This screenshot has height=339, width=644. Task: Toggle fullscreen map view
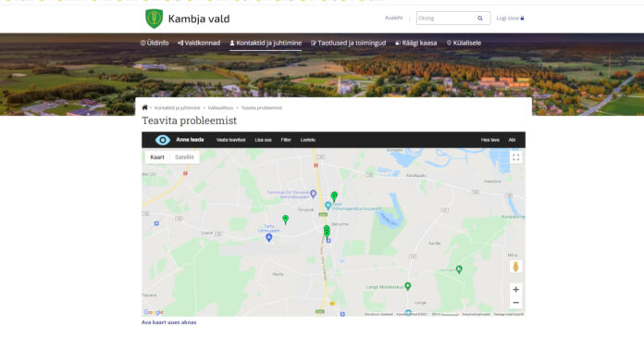[516, 157]
